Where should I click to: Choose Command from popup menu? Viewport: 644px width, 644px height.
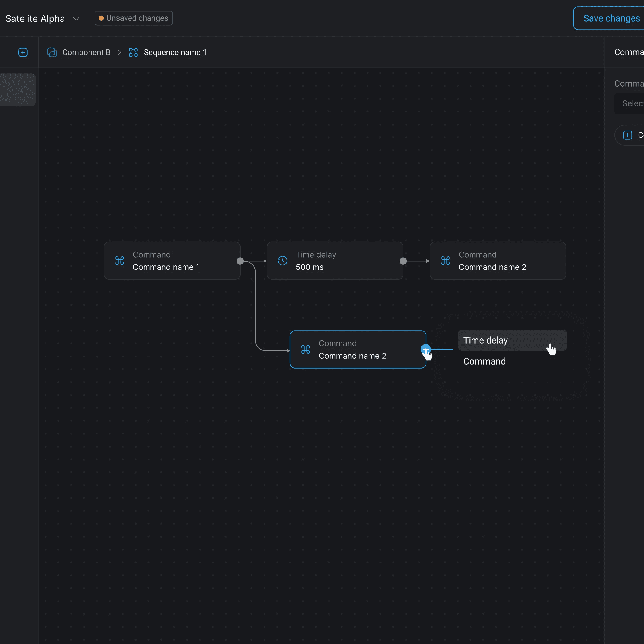pyautogui.click(x=484, y=361)
